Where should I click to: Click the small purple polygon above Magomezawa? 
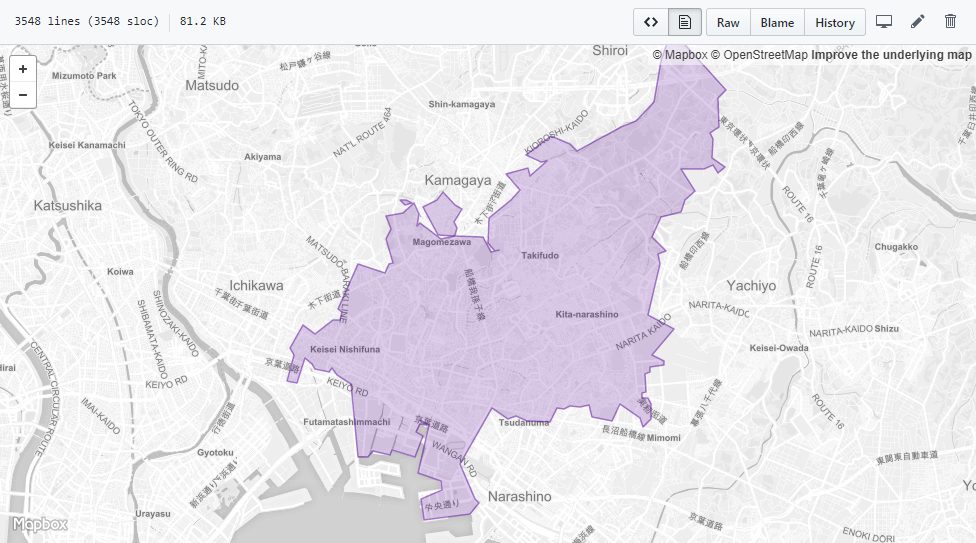tap(443, 214)
